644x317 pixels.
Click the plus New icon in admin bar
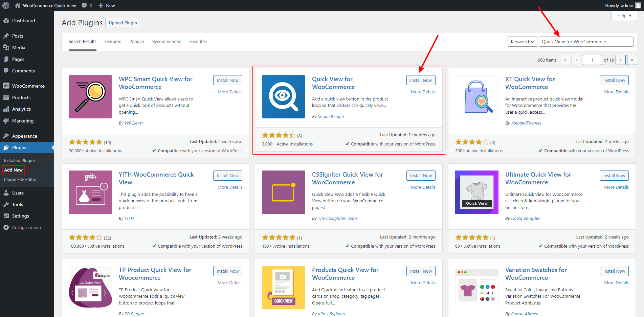click(101, 5)
